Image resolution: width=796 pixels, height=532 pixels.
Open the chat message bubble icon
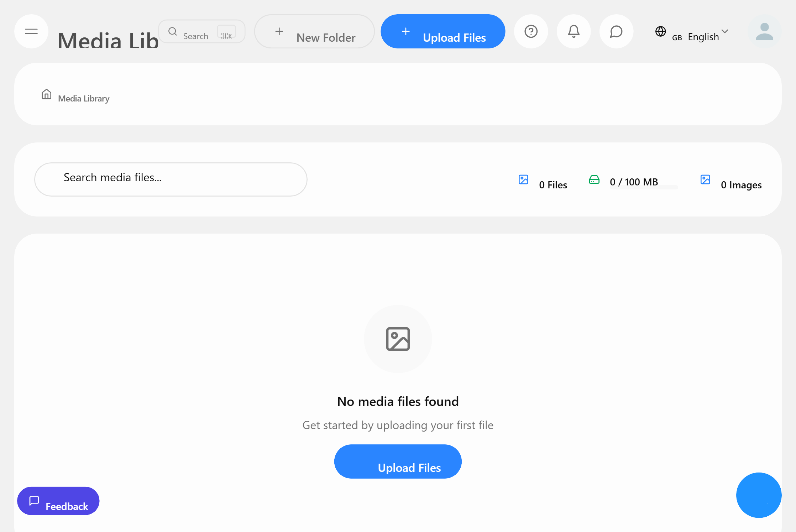tap(616, 31)
